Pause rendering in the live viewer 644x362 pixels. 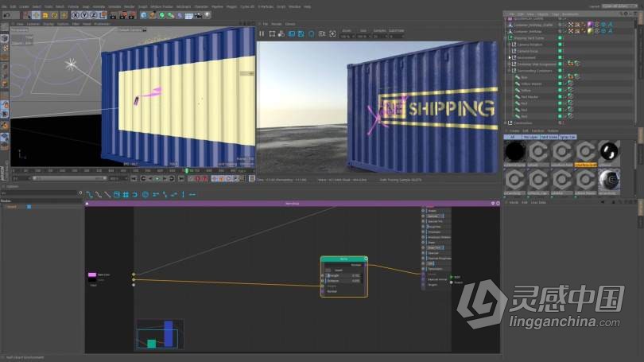click(262, 33)
